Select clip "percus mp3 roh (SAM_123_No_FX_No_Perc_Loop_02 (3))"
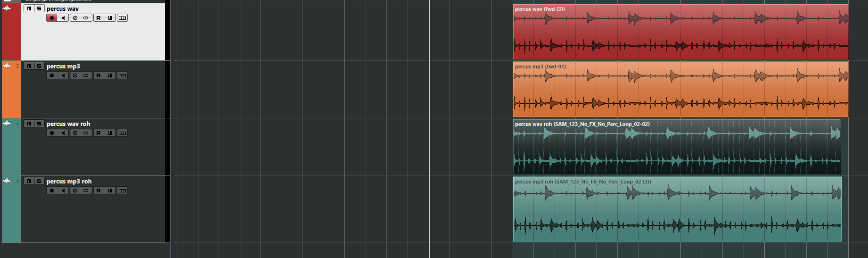868x258 pixels. [x=677, y=209]
